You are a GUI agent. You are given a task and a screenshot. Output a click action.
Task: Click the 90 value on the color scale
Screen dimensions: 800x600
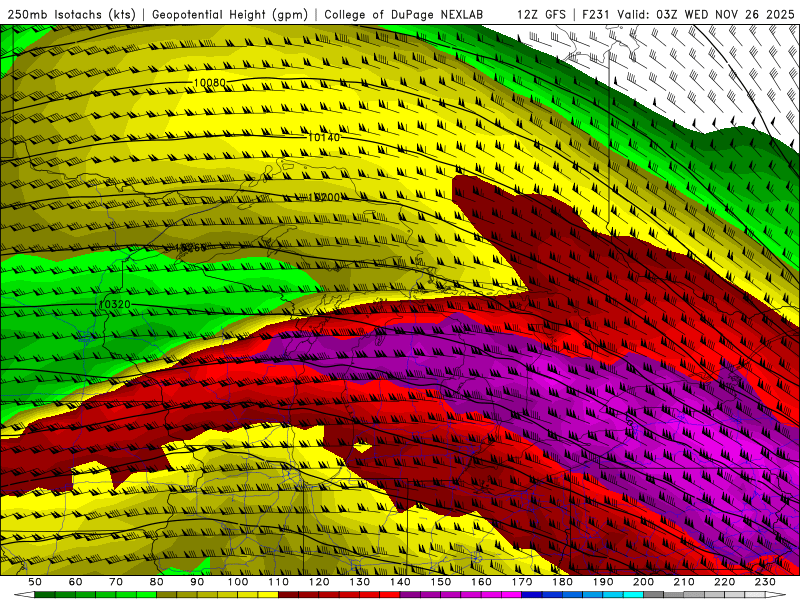pos(197,582)
